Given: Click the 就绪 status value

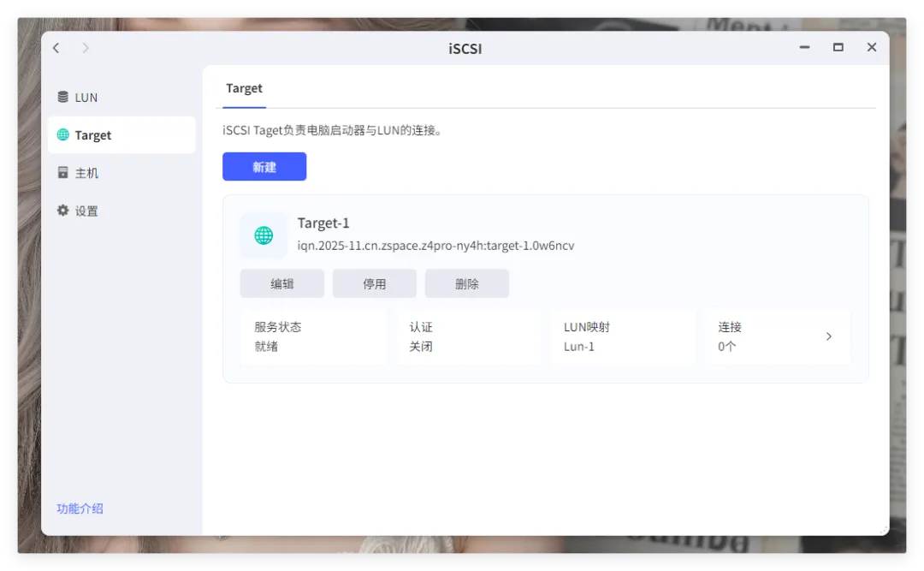Looking at the screenshot, I should pyautogui.click(x=266, y=346).
